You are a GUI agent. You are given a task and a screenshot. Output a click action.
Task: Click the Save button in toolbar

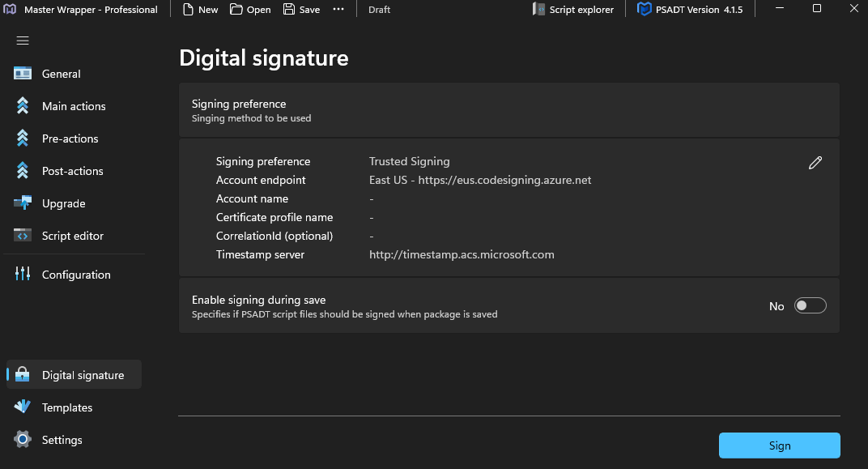[301, 10]
